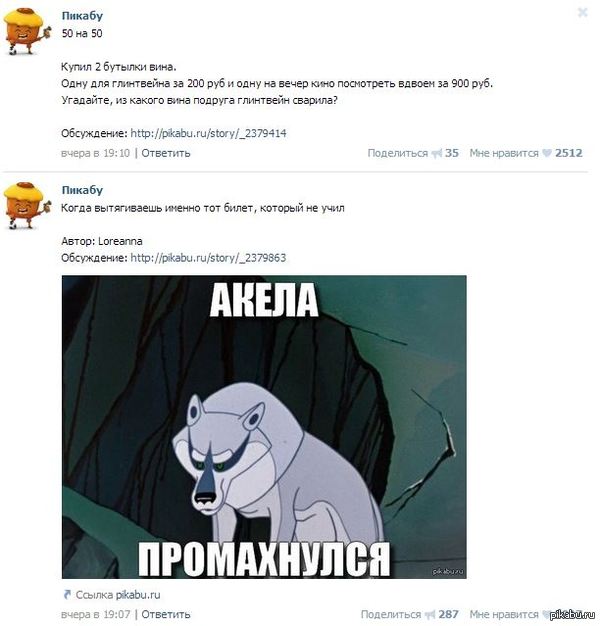Click the Пикабу avatar of the wine post
600x626 pixels.
[27, 31]
